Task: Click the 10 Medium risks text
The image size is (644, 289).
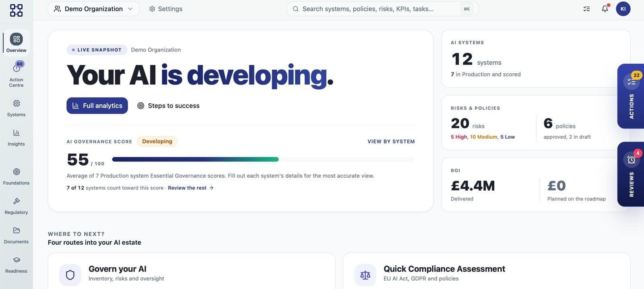Action: (483, 137)
